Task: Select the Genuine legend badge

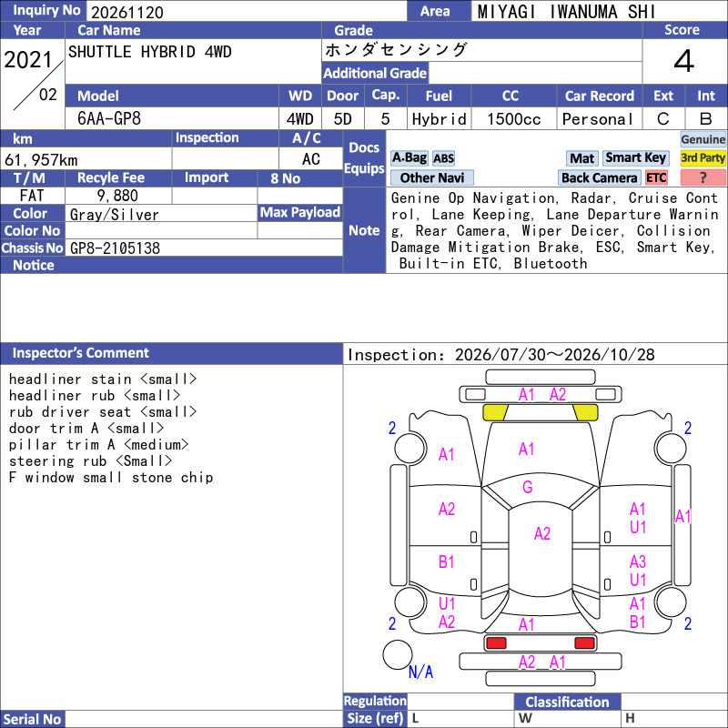Action: 703,139
